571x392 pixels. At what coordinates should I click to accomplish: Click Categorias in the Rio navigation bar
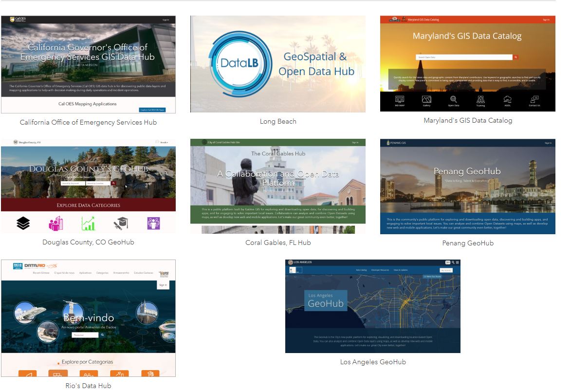point(102,273)
